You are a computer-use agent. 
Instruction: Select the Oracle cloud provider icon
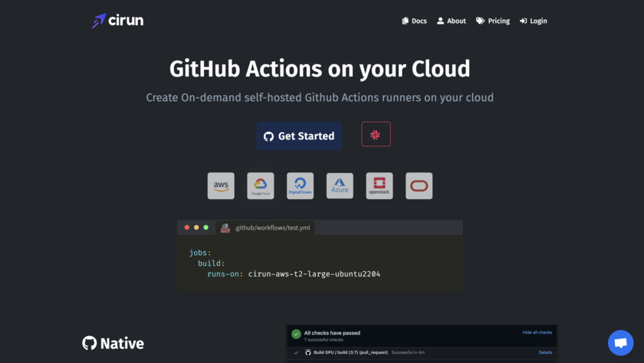[x=419, y=186]
